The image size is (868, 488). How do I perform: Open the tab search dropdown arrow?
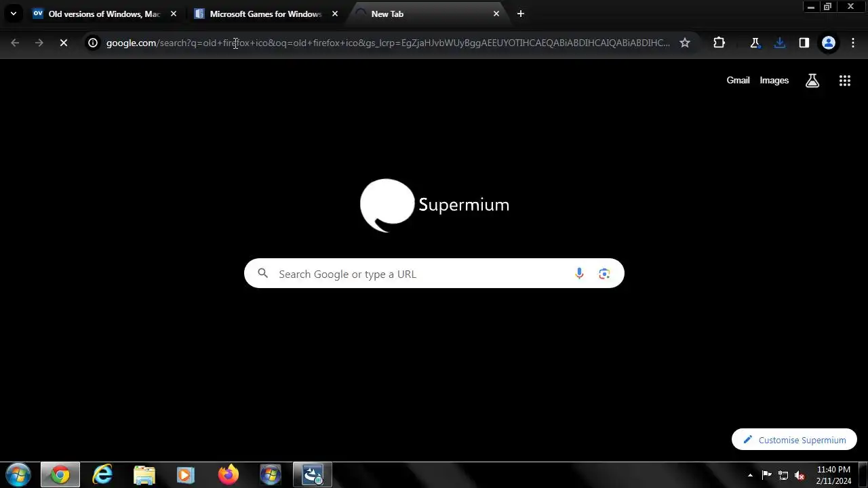point(13,14)
